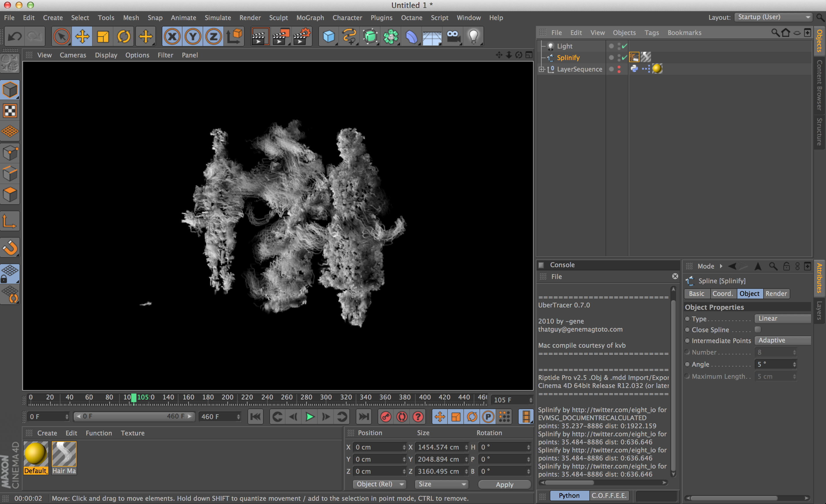Select the Live Selection tool
Screen dimensions: 826x504
61,36
